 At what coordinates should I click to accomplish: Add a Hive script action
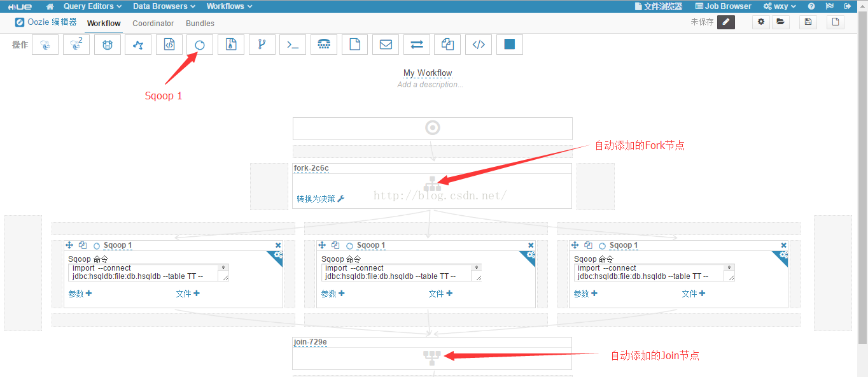click(x=45, y=45)
